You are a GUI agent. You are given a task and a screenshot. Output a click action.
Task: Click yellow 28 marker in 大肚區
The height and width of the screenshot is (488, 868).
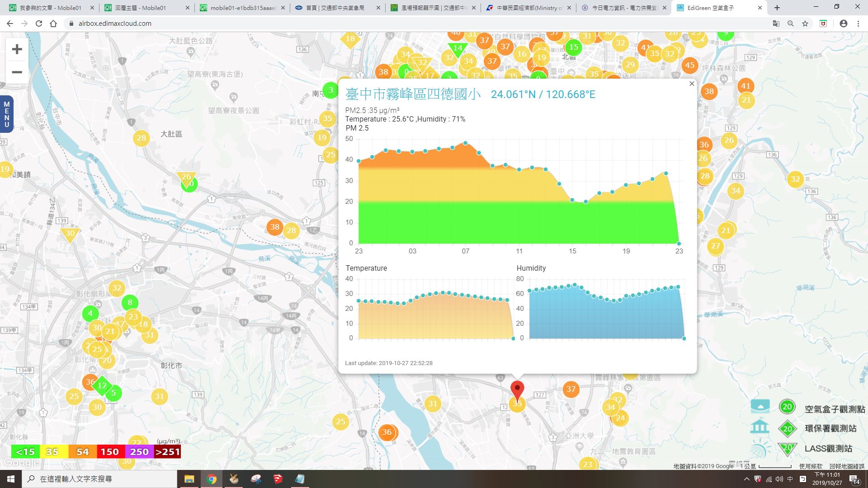point(142,138)
